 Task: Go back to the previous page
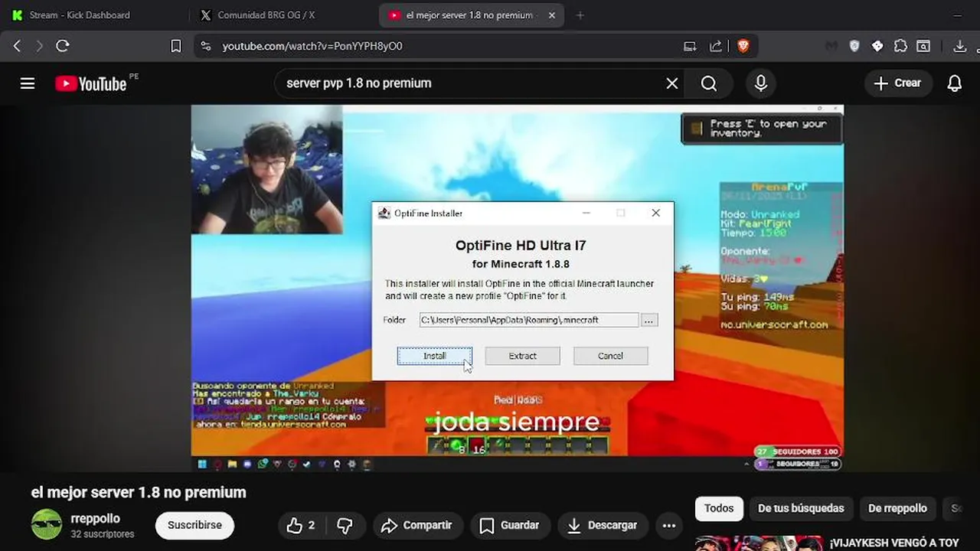click(17, 46)
